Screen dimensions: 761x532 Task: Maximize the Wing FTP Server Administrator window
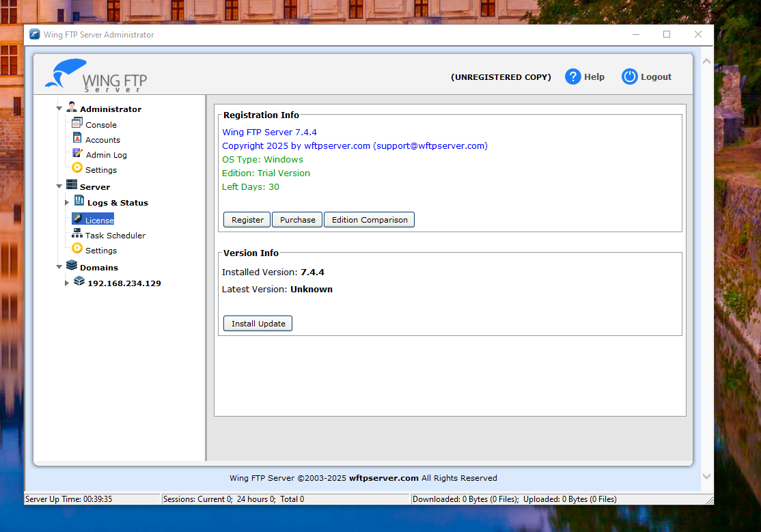click(667, 34)
